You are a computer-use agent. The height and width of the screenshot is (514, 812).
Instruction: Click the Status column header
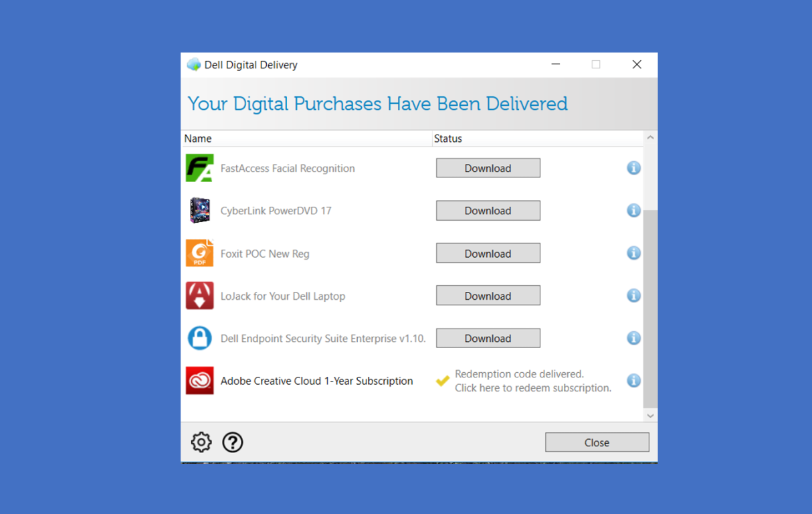pyautogui.click(x=538, y=139)
